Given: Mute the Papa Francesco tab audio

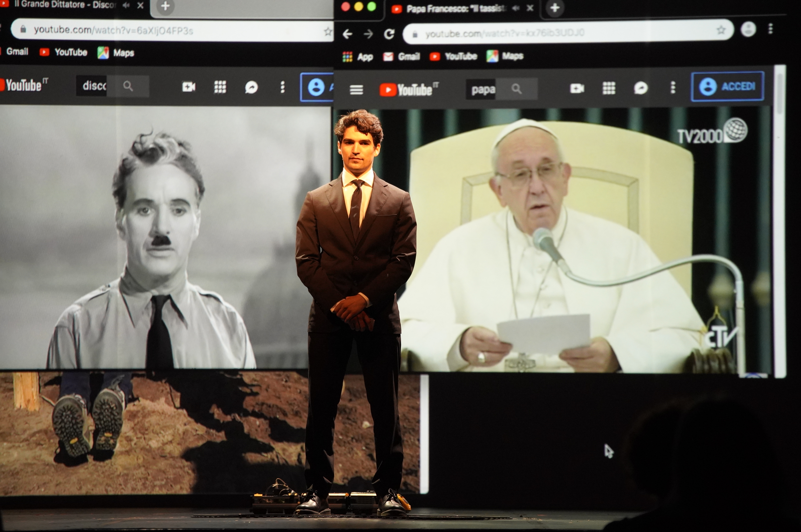Looking at the screenshot, I should tap(516, 8).
